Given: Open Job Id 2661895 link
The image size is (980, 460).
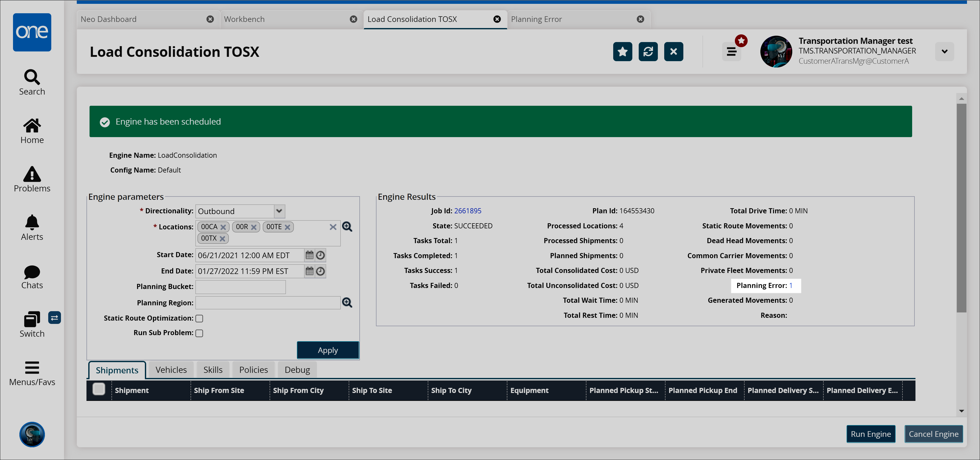Looking at the screenshot, I should pyautogui.click(x=468, y=211).
